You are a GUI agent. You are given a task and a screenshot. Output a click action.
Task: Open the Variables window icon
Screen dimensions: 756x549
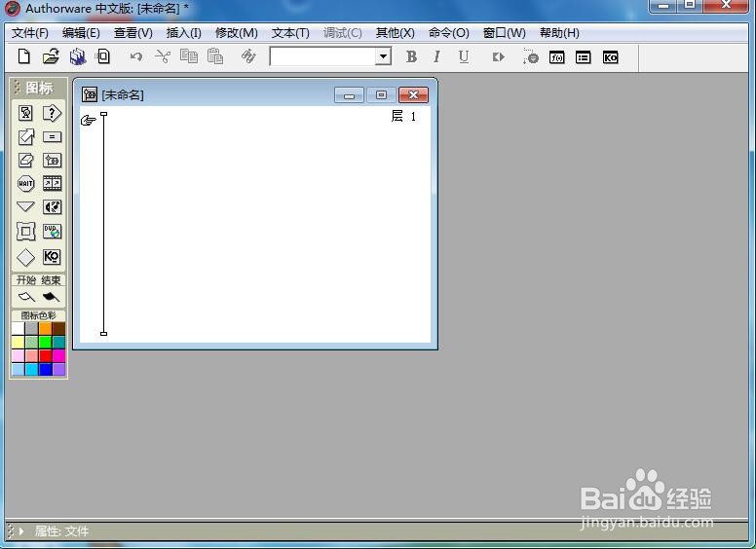click(x=584, y=57)
